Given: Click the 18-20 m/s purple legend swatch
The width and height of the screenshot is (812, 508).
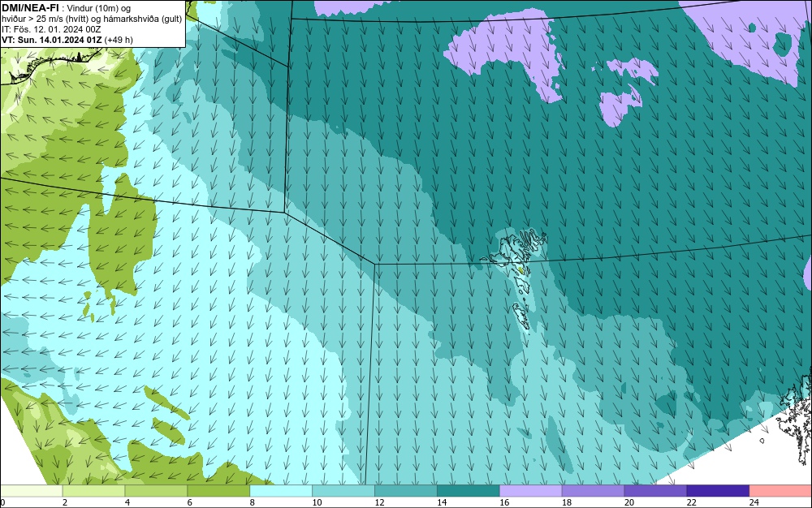Looking at the screenshot, I should click(593, 491).
